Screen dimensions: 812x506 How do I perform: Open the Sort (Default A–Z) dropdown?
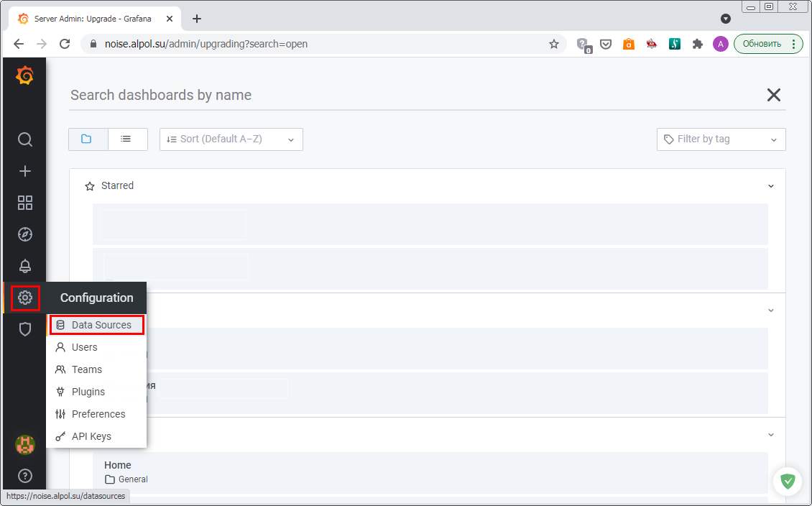(x=231, y=139)
